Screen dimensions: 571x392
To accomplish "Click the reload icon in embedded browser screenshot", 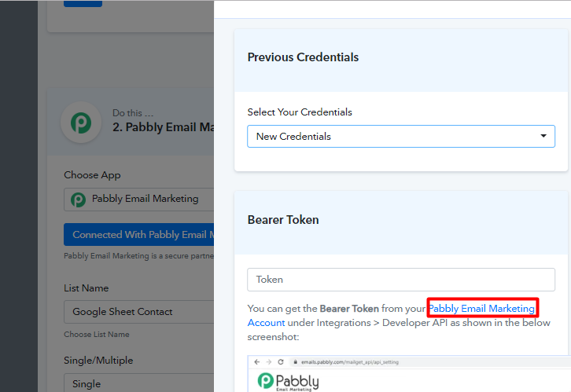I will point(281,362).
